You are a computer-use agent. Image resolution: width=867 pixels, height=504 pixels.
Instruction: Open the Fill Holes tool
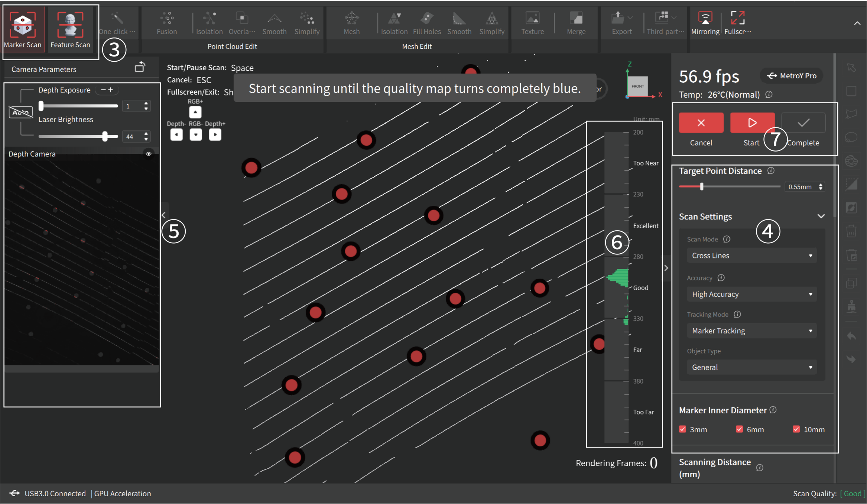point(426,22)
